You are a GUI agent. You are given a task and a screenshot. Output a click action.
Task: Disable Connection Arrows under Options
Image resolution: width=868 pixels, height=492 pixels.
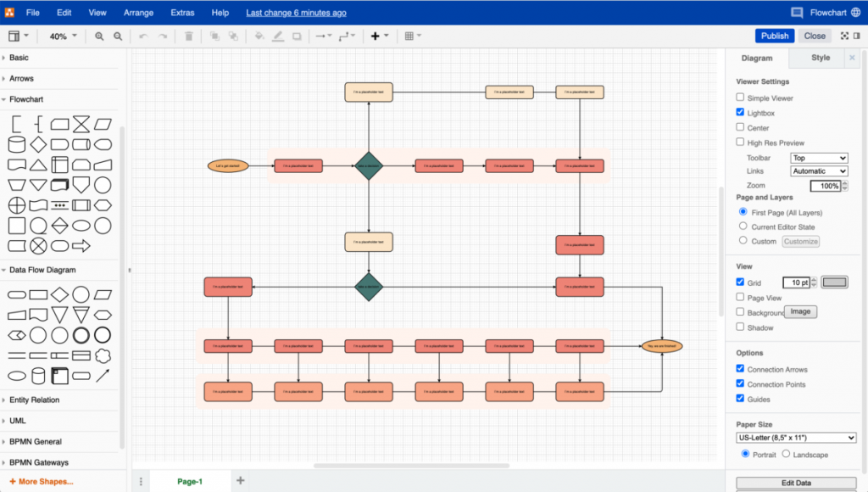click(x=739, y=369)
